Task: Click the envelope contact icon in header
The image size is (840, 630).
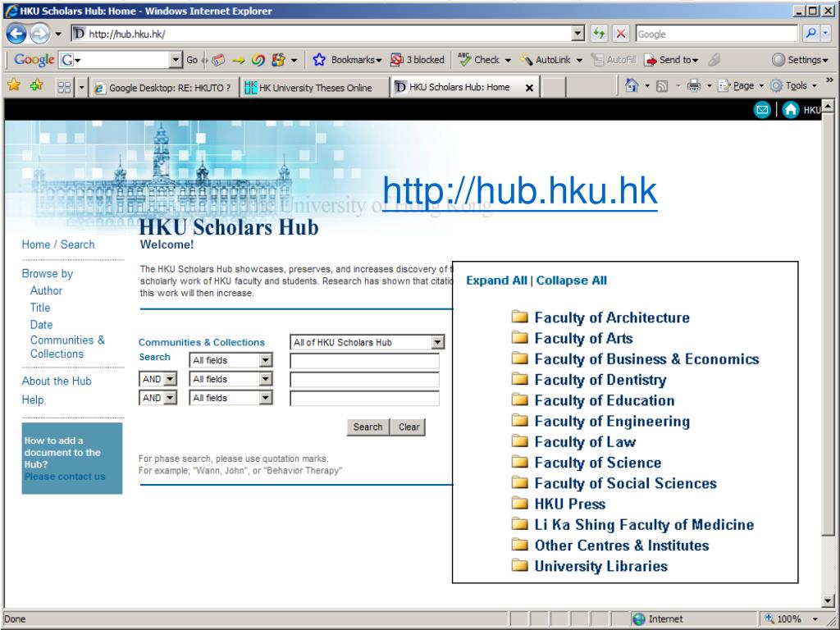Action: click(762, 110)
